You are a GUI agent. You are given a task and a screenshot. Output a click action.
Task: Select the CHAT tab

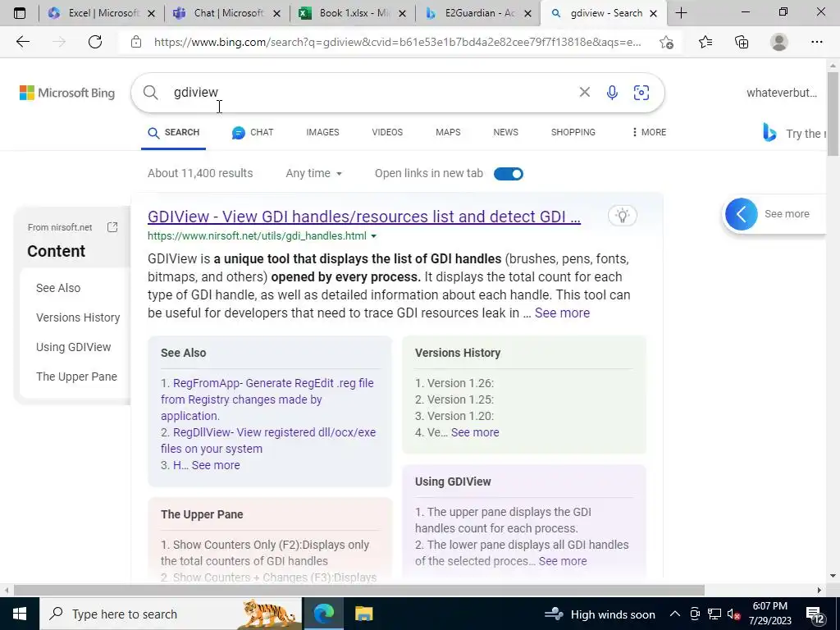253,132
